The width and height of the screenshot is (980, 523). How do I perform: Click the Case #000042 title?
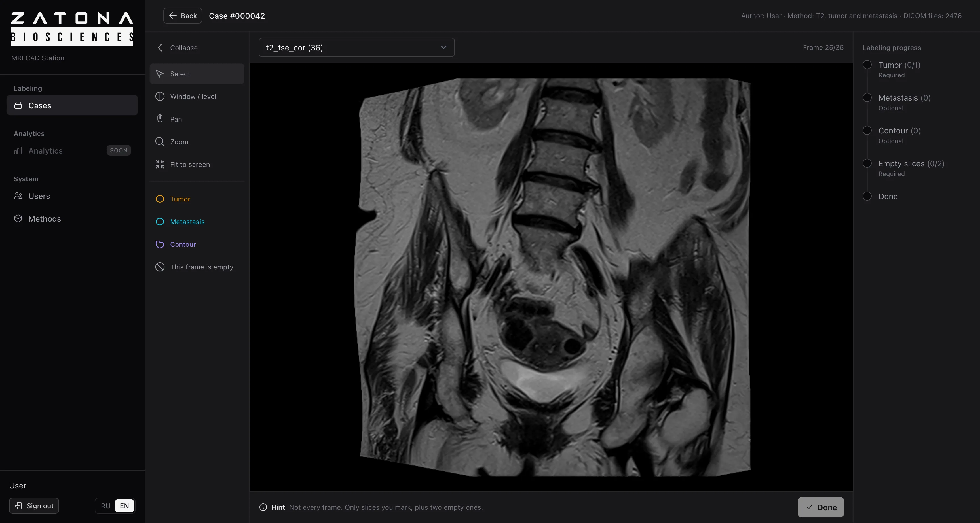coord(236,16)
